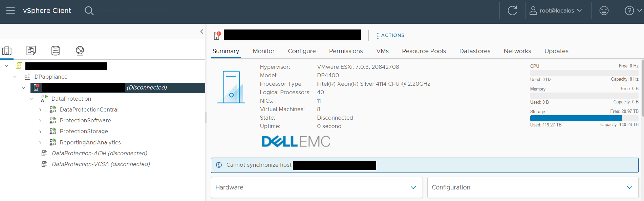
Task: Click the hypervisor version text
Action: (358, 67)
